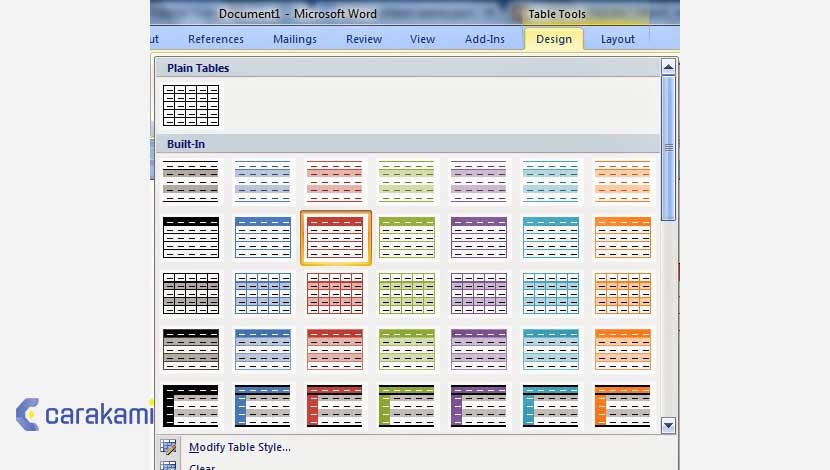Select the plain Table Grid style thumbnail
The height and width of the screenshot is (470, 830).
191,105
